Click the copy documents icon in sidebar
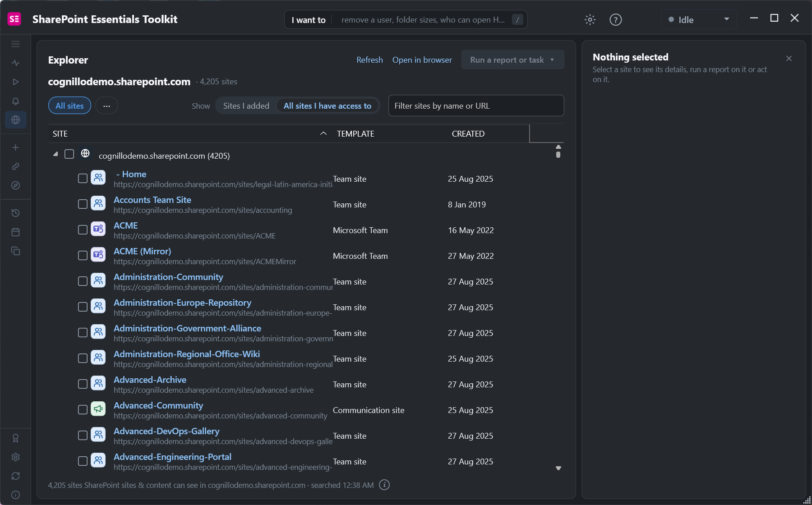812x505 pixels. point(16,251)
